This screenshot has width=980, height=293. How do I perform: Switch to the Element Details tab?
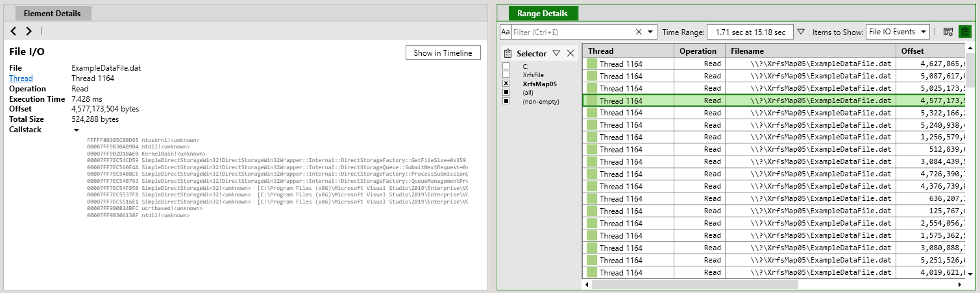[53, 13]
